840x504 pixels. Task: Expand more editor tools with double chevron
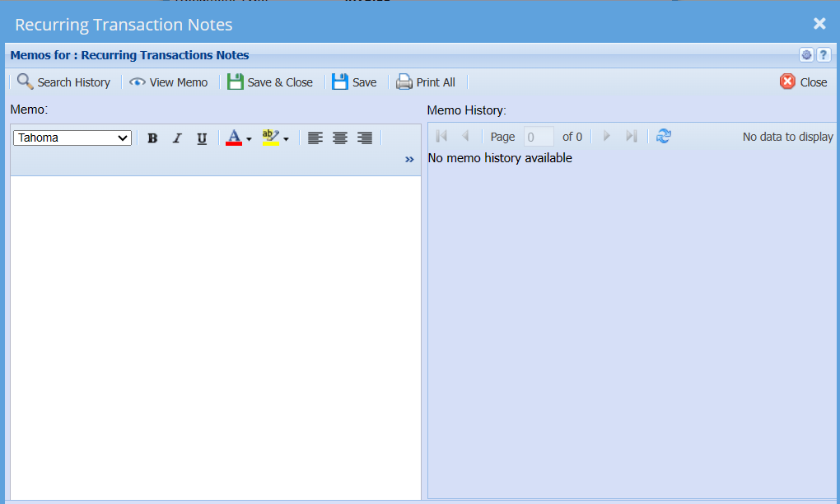click(x=409, y=160)
